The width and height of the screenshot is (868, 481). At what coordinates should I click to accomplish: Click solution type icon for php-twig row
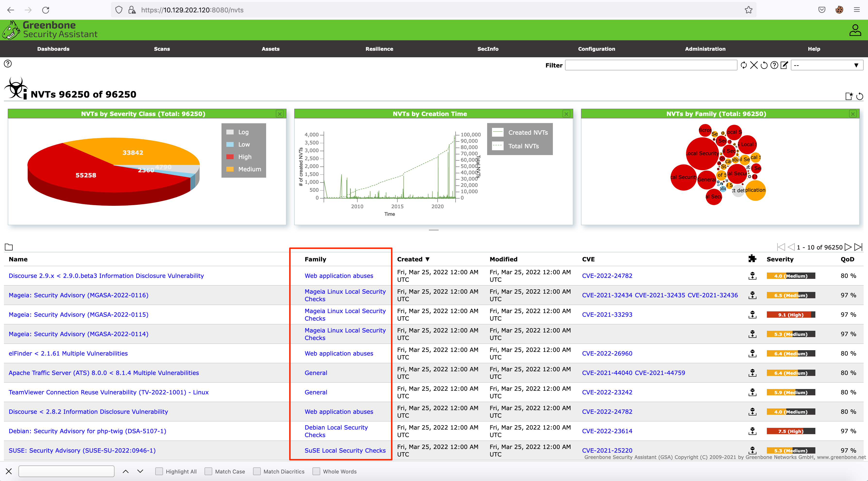point(752,431)
